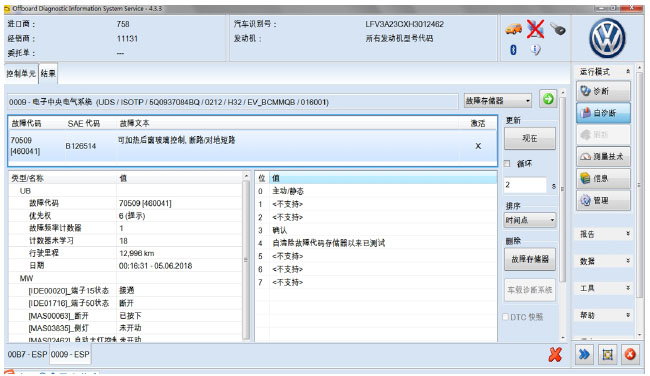650x376 pixels.
Task: Toggle the 循环 cycle checkbox
Action: pyautogui.click(x=507, y=164)
